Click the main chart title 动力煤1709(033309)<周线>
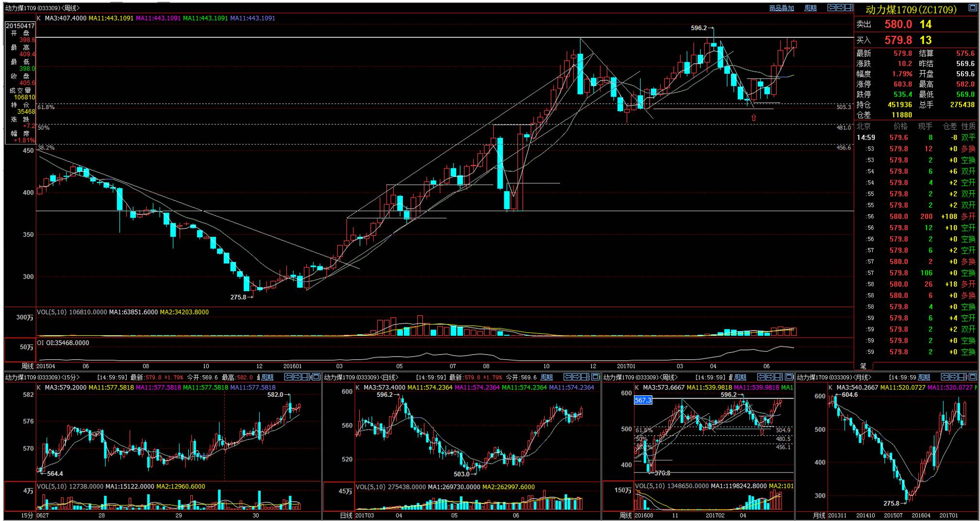The height and width of the screenshot is (521, 980). [42, 8]
